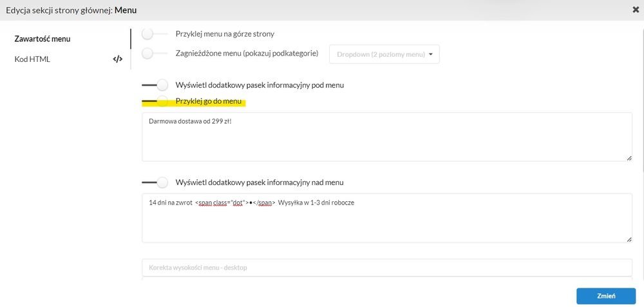Click into '14 dni na zwrot' text area
This screenshot has width=644, height=307.
tap(387, 218)
